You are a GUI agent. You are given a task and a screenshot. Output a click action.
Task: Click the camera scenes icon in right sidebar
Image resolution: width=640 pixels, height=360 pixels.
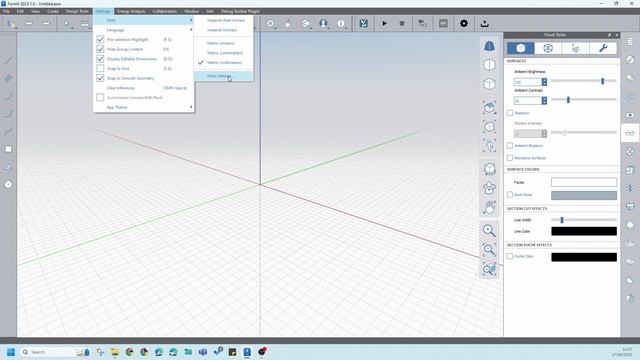pos(630,115)
